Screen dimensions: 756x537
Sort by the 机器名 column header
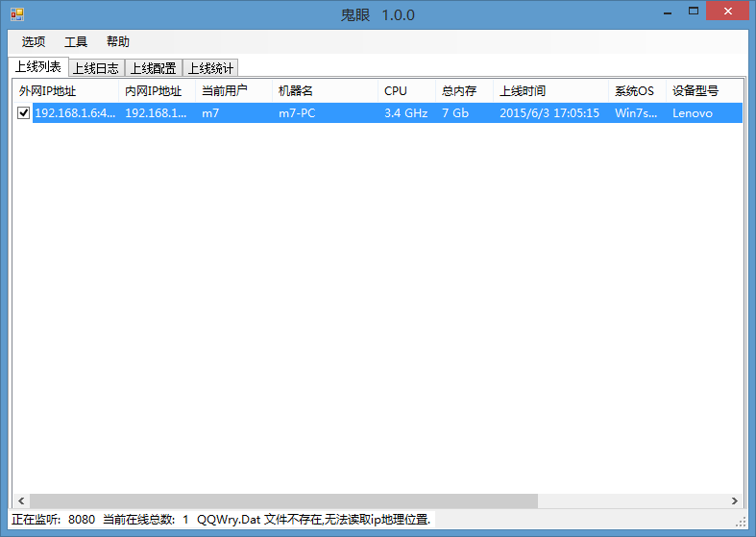coord(326,91)
